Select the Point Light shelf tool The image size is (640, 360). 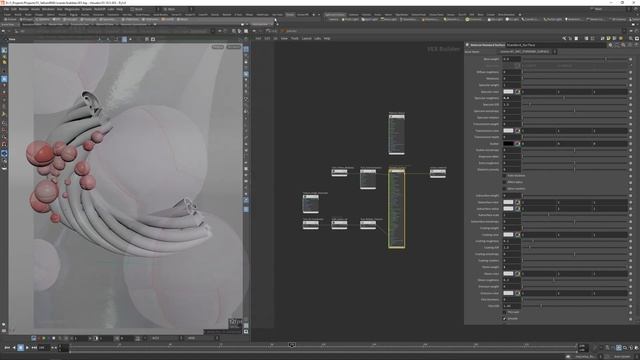click(350, 19)
